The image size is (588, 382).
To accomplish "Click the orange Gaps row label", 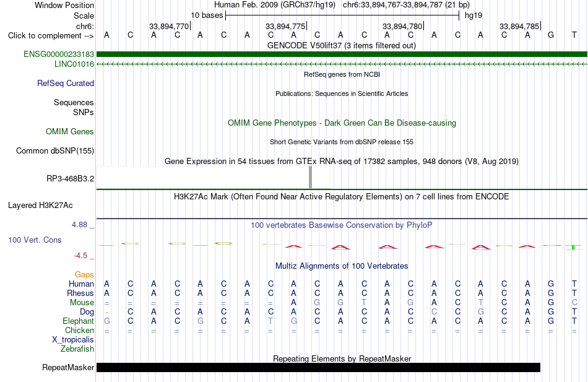I will 84,275.
